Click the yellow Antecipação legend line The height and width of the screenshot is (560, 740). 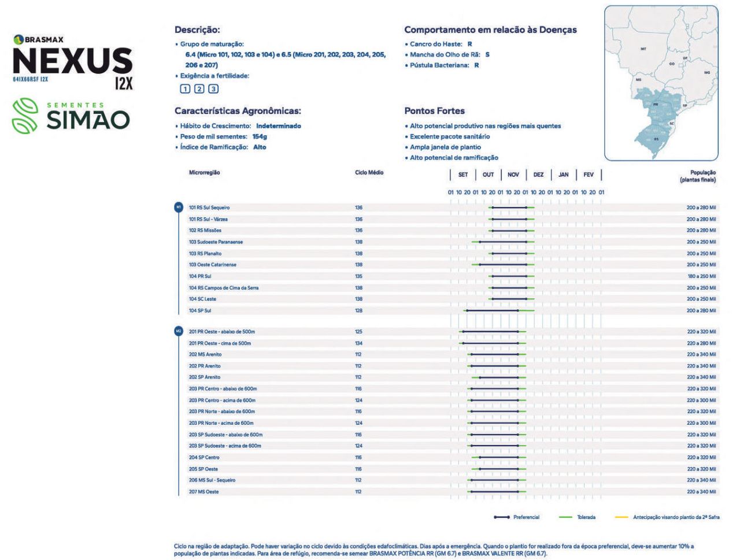coord(621,517)
